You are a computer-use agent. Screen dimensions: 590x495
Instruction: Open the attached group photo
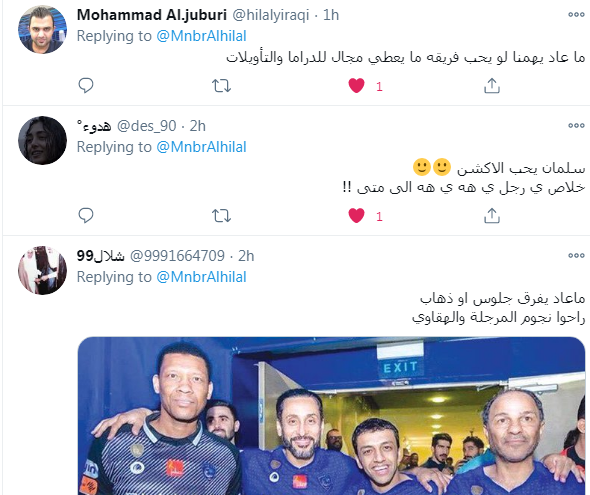click(x=331, y=416)
